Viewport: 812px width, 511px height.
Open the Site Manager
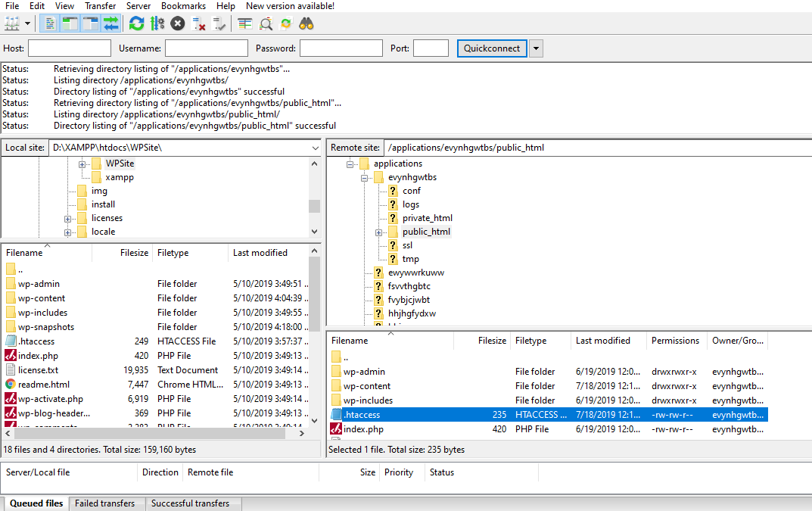[x=12, y=23]
